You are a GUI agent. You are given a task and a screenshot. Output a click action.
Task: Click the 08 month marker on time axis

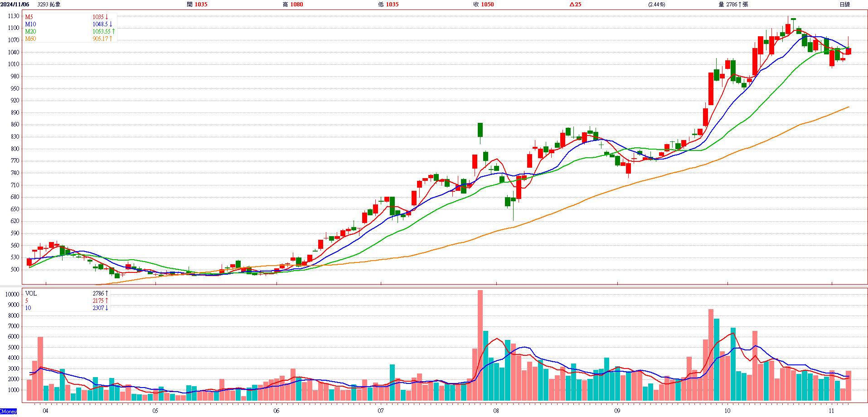pos(496,411)
